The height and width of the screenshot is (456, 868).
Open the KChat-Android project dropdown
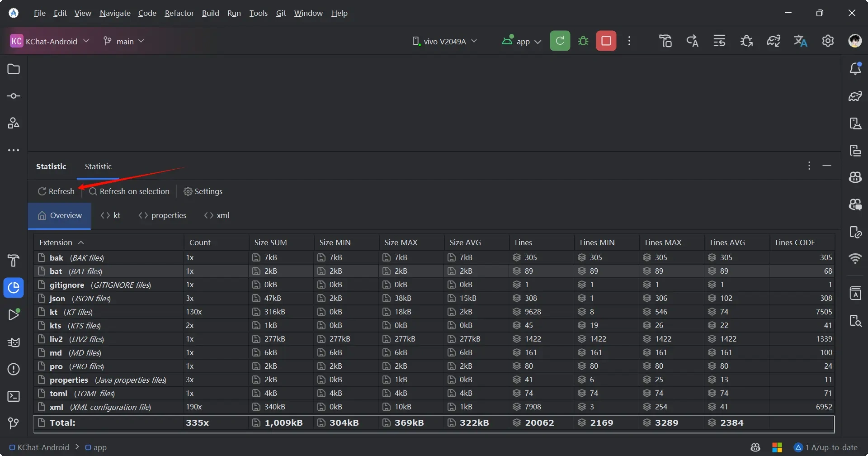click(x=50, y=41)
